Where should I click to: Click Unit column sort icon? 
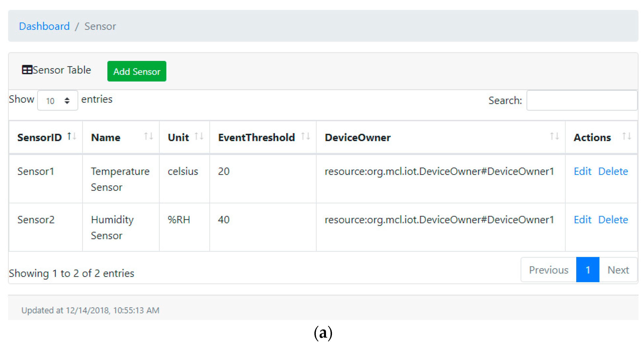point(199,136)
